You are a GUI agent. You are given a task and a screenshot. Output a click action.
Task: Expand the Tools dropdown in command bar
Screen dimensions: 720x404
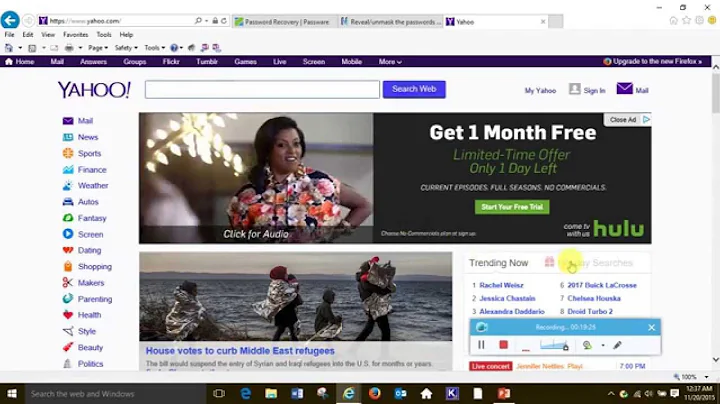154,48
